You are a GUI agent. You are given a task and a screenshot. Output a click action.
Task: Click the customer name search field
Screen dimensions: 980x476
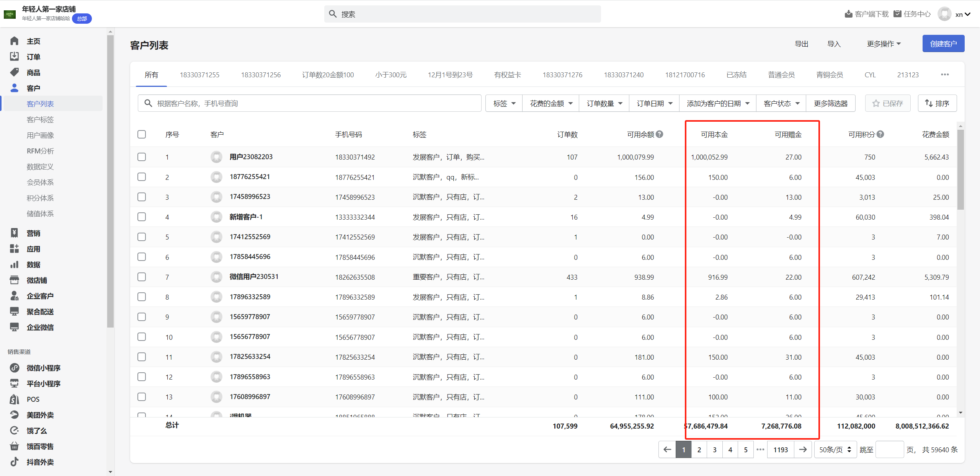click(x=310, y=103)
